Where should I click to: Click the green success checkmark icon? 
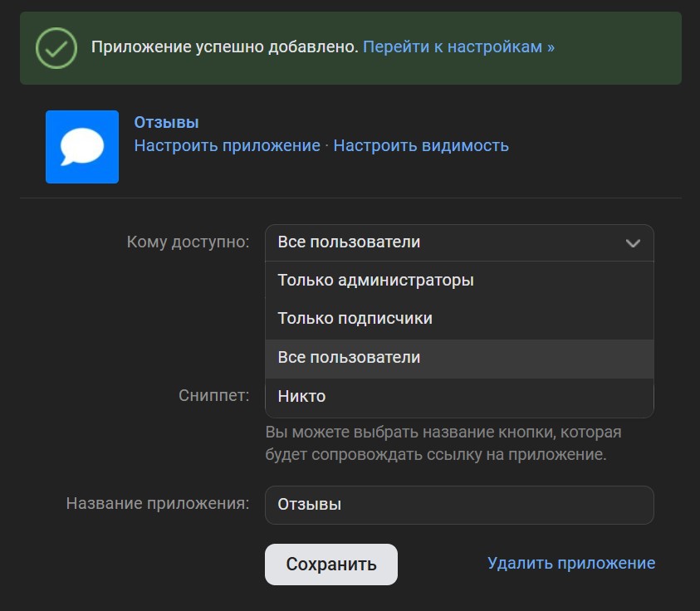[x=56, y=48]
